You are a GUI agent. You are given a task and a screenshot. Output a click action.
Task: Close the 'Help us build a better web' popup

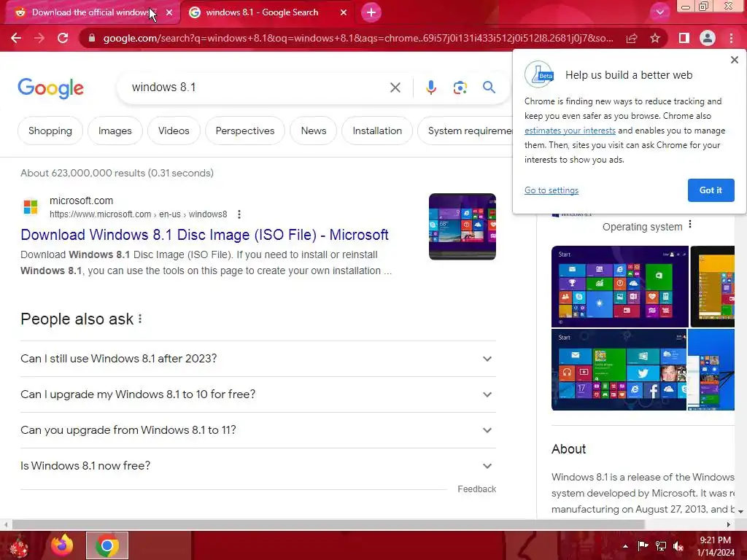(x=734, y=60)
